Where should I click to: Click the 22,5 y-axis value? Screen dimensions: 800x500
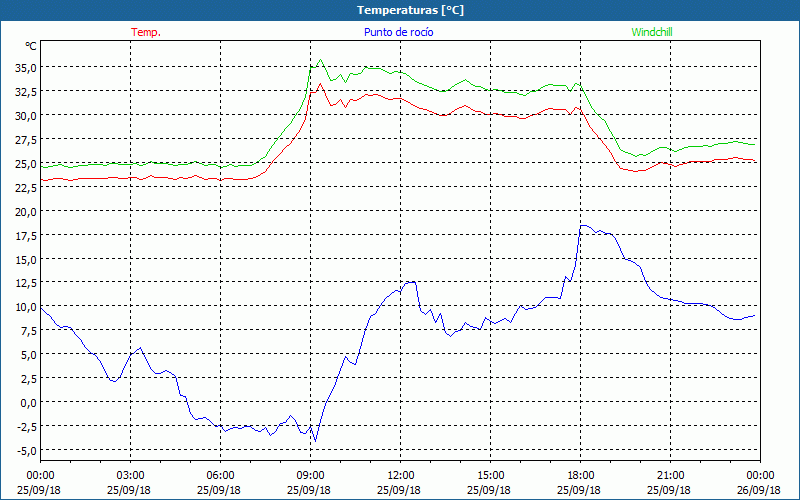click(26, 187)
